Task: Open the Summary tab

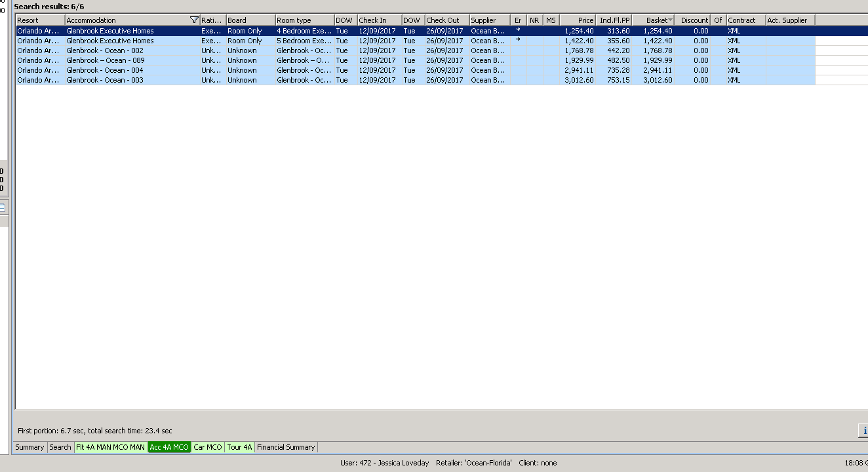Action: pyautogui.click(x=30, y=447)
